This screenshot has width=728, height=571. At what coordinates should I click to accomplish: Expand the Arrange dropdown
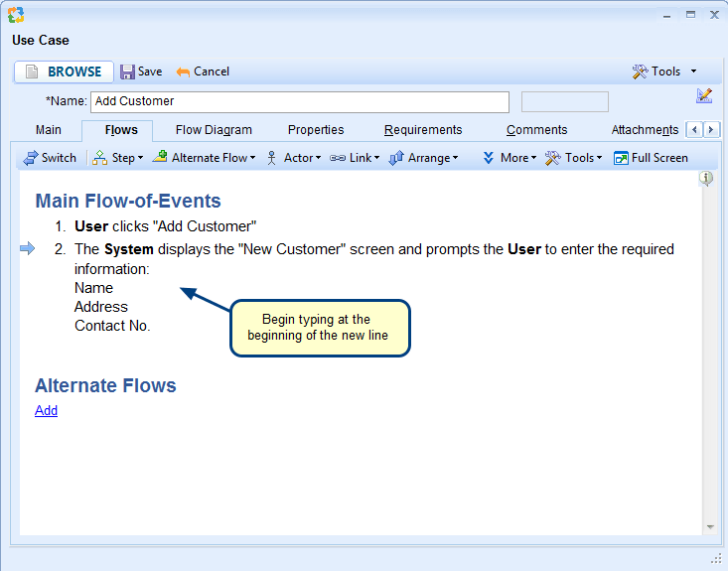click(423, 158)
